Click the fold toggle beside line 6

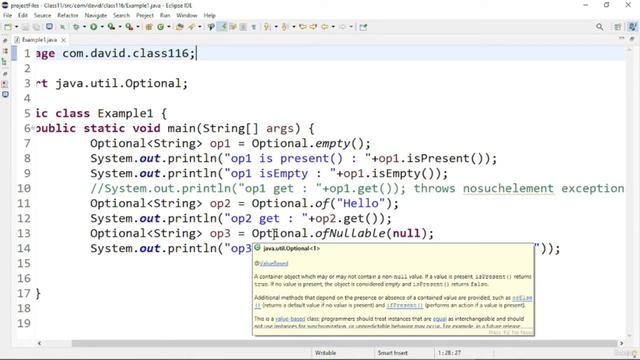(33, 128)
